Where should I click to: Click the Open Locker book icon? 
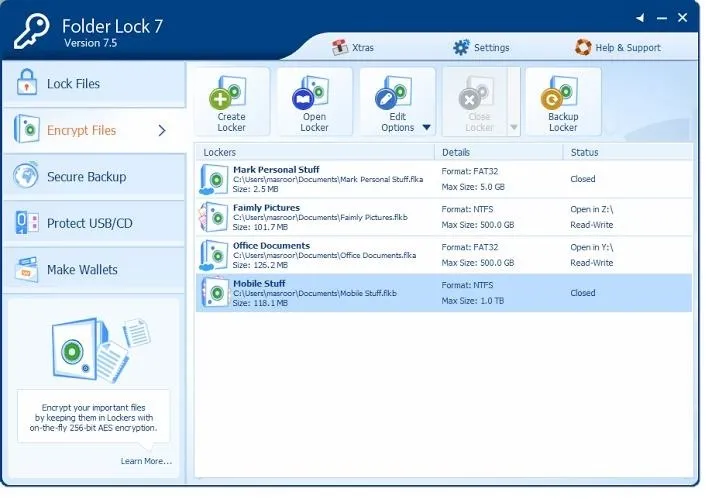pos(311,93)
